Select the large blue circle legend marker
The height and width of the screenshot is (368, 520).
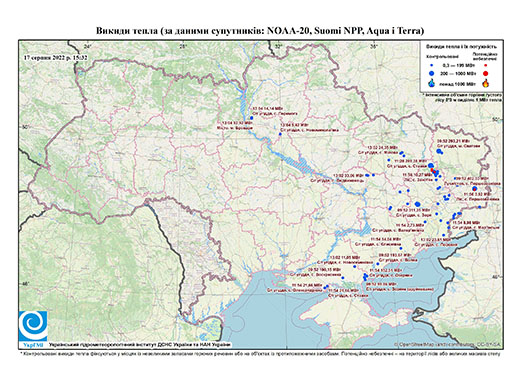pyautogui.click(x=432, y=73)
